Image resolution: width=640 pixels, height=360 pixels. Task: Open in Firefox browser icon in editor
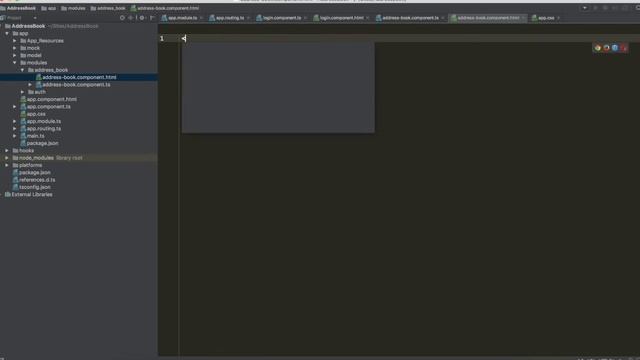606,48
